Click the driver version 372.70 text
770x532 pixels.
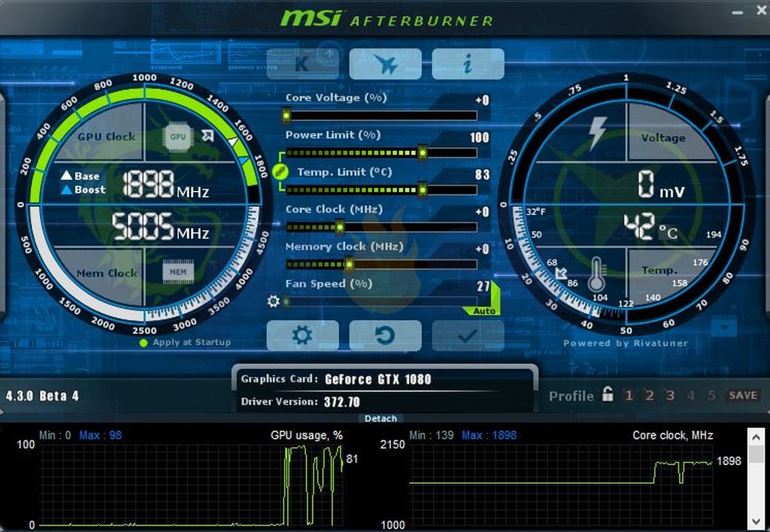click(342, 402)
